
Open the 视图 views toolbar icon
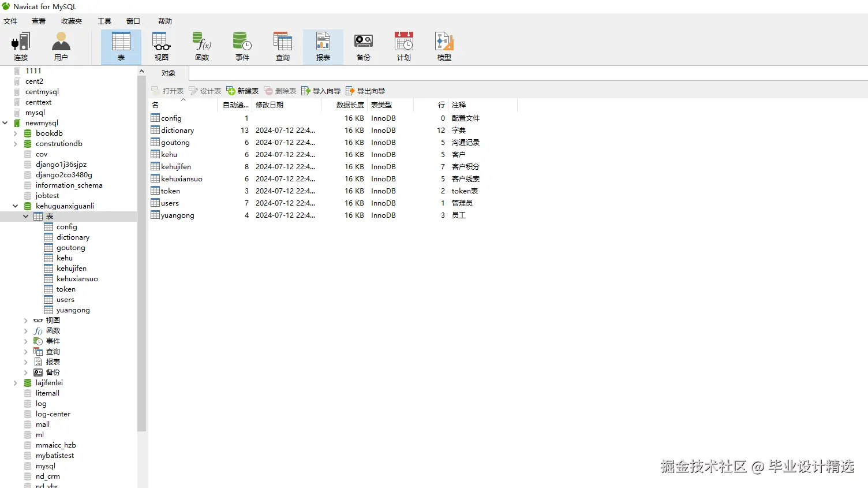coord(162,47)
